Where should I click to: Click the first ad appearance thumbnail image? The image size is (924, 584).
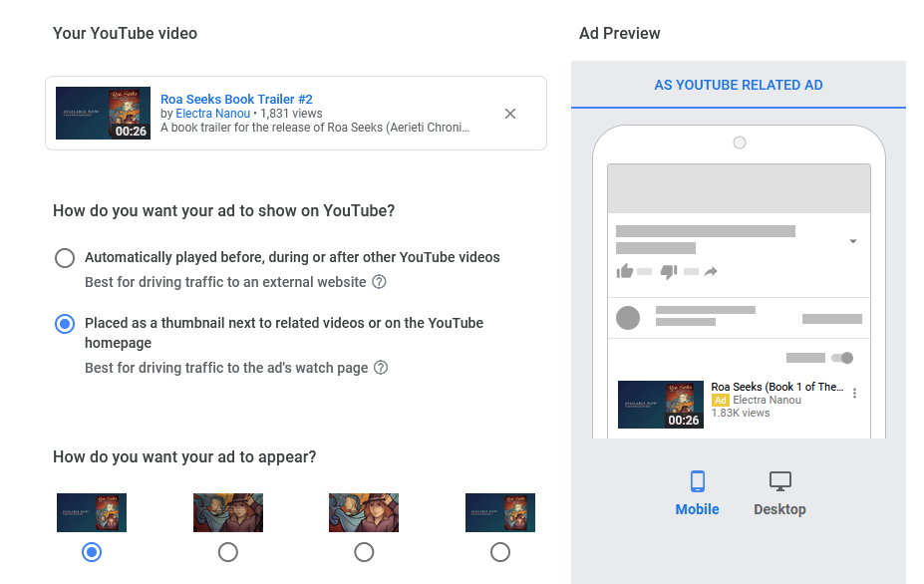coord(91,511)
